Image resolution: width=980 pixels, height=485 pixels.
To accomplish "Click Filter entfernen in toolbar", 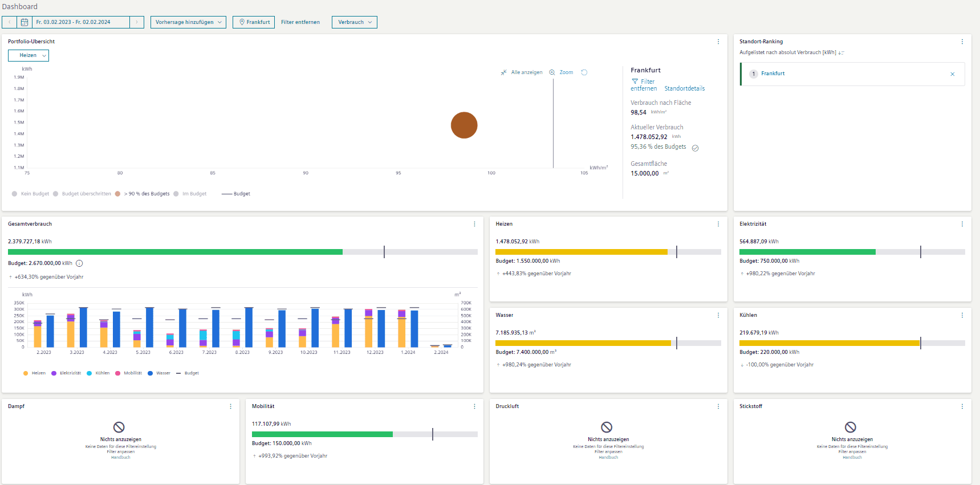I will pyautogui.click(x=300, y=22).
